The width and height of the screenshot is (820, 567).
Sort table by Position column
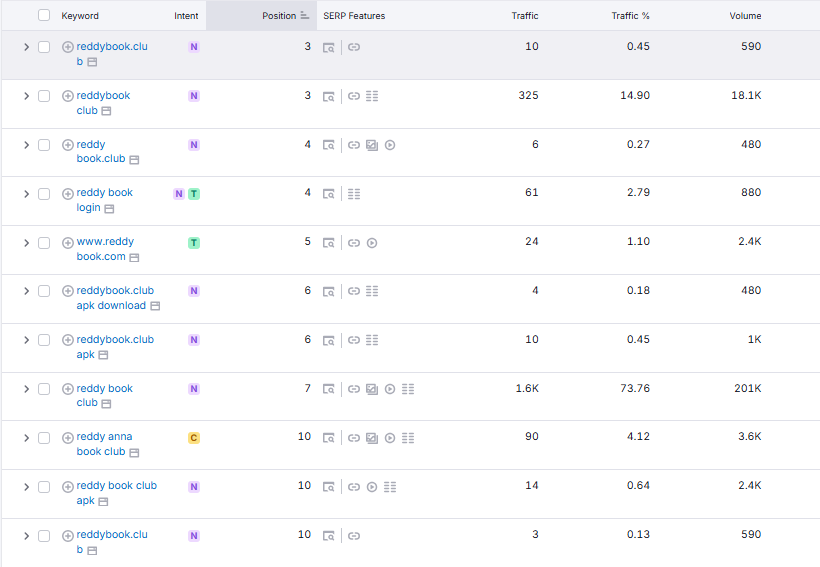(285, 16)
